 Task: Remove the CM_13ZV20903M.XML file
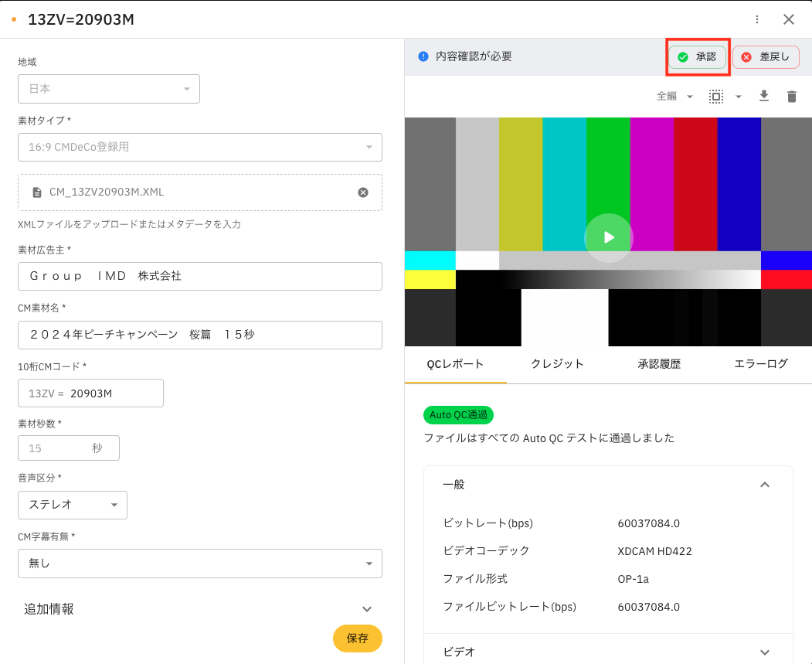363,192
